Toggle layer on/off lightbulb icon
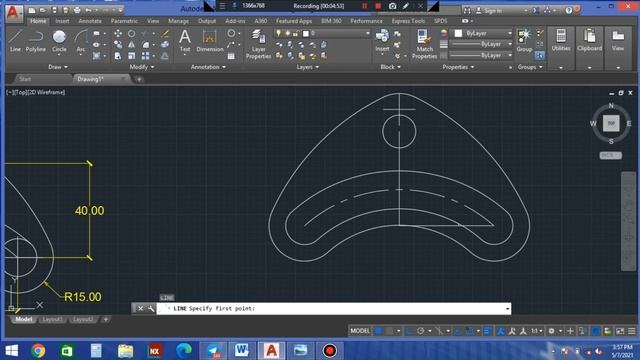640x360 pixels. pos(279,33)
